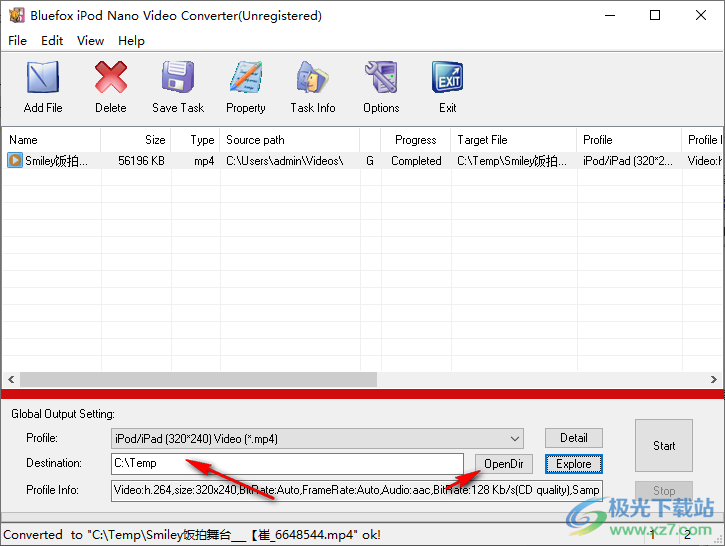Click the Start button
Viewport: 725px width, 546px height.
664,446
